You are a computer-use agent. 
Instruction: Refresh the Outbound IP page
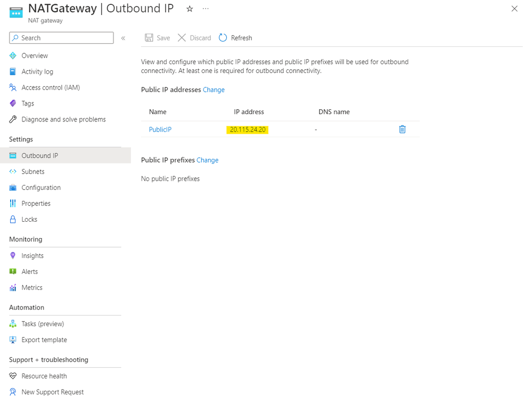coord(235,38)
